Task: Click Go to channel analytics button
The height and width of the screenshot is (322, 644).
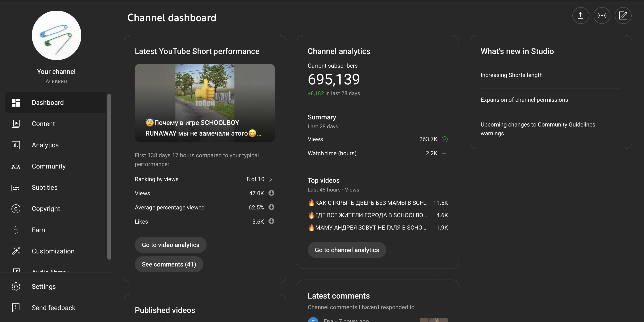Action: tap(347, 250)
